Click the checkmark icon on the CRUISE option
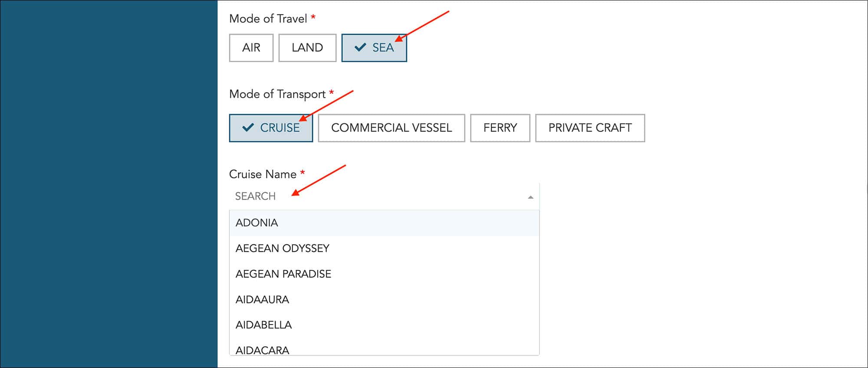The height and width of the screenshot is (368, 868). 248,128
